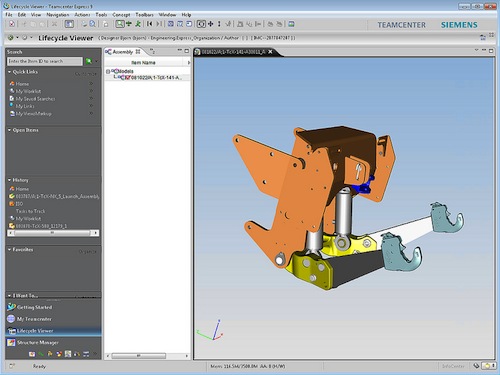
Task: Collapse the Models tree node
Action: click(108, 71)
